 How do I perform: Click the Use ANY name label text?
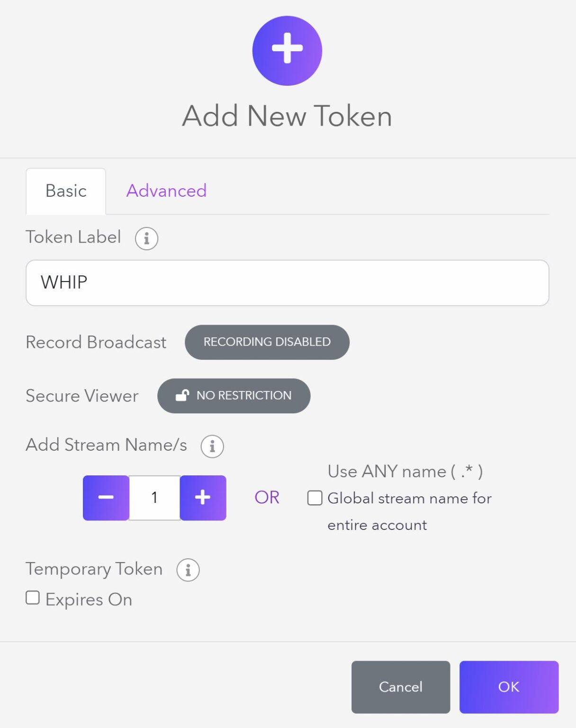[405, 472]
